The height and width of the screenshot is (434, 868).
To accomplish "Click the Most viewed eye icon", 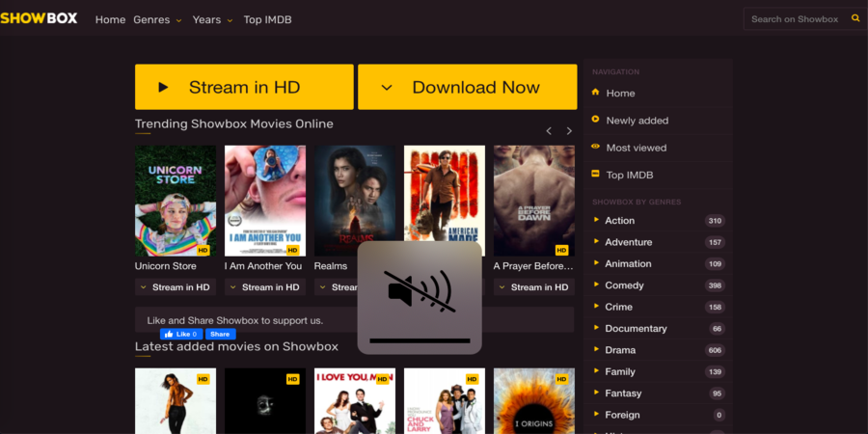I will point(596,147).
